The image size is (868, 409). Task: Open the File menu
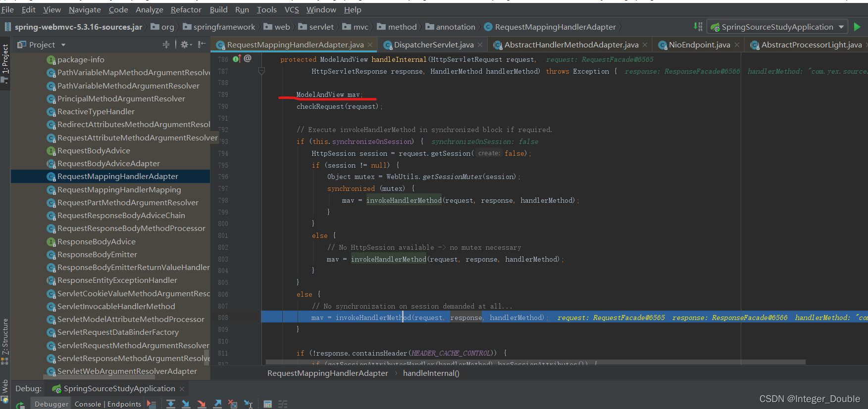pyautogui.click(x=7, y=9)
